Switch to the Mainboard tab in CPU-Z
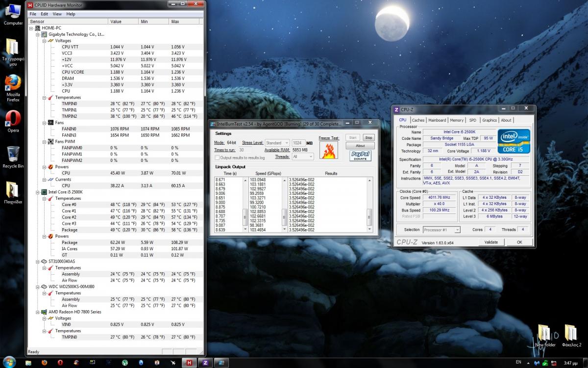The width and height of the screenshot is (588, 368). pos(437,120)
